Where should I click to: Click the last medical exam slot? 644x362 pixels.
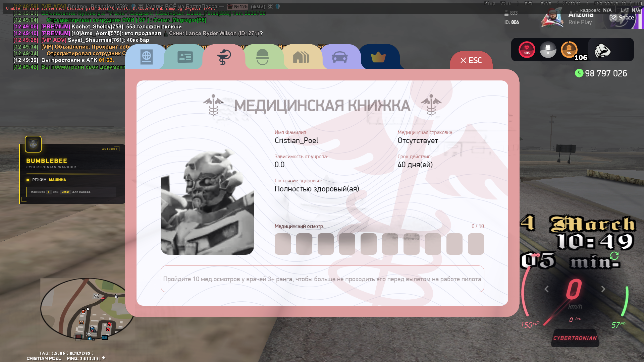(476, 244)
